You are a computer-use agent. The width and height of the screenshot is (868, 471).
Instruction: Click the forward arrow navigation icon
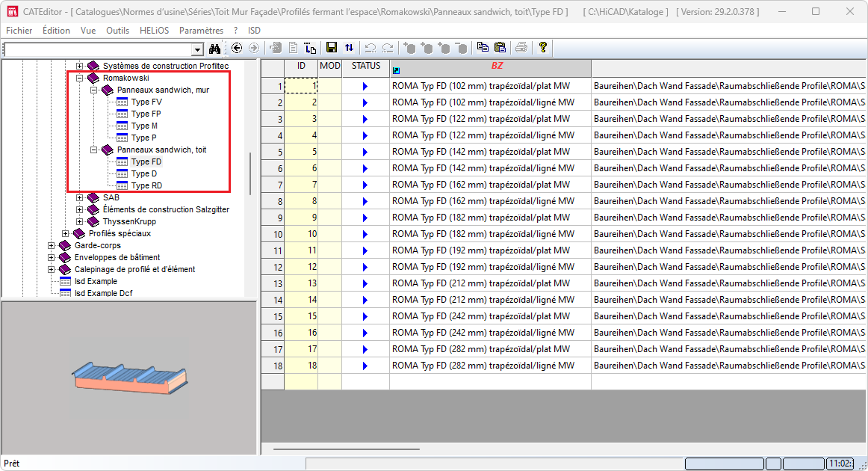point(253,48)
